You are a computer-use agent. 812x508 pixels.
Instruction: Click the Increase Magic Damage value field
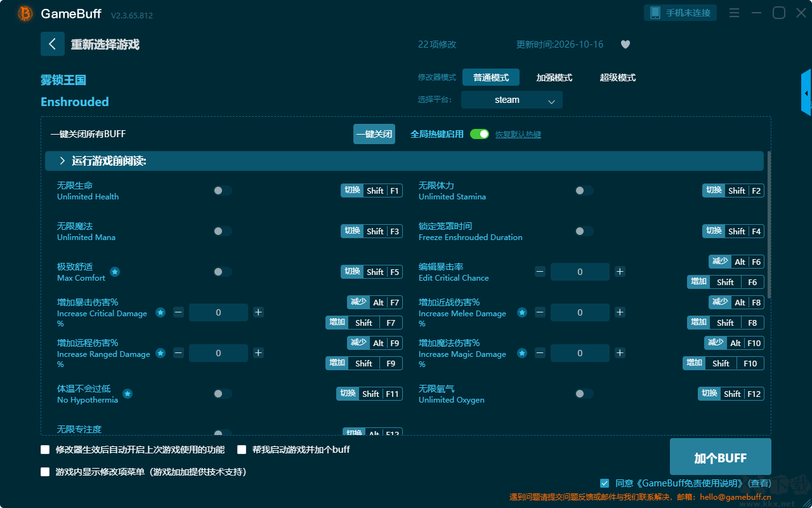pyautogui.click(x=580, y=353)
